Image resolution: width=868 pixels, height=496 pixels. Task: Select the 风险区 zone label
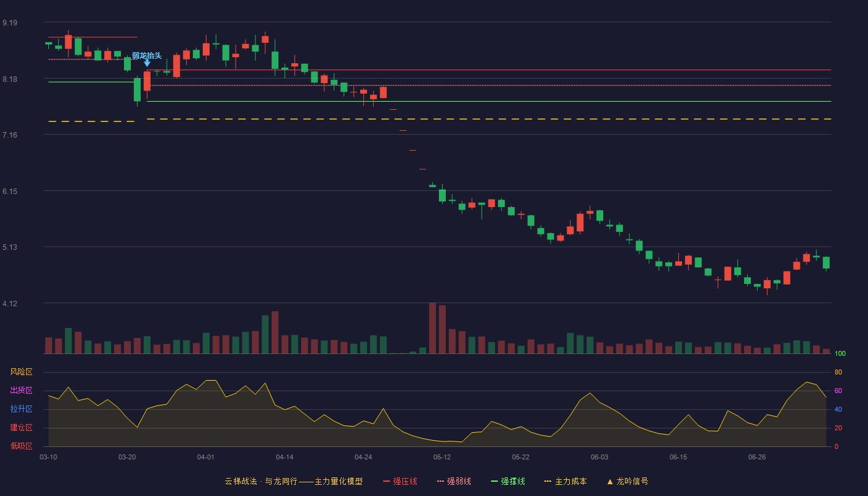coord(21,372)
